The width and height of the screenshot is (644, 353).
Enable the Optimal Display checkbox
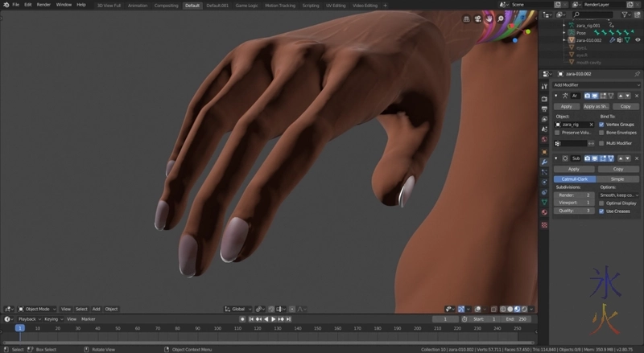tap(601, 203)
